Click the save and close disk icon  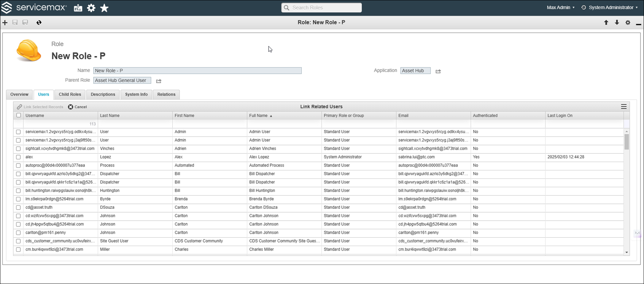(x=25, y=23)
